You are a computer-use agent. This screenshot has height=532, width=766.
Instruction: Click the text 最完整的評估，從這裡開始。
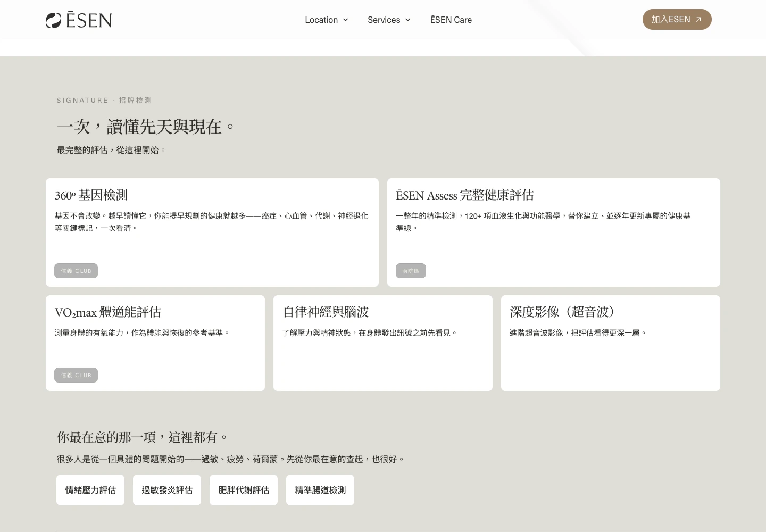(111, 150)
